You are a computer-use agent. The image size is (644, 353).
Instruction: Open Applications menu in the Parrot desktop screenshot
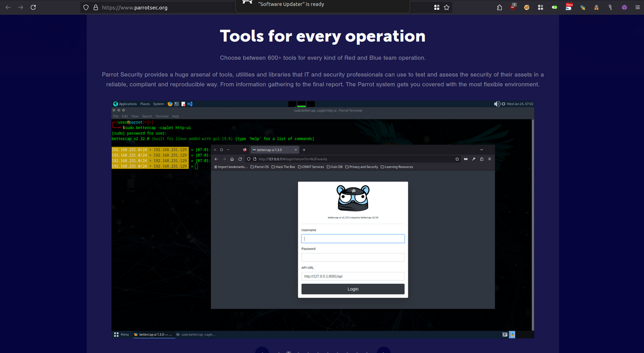click(125, 104)
